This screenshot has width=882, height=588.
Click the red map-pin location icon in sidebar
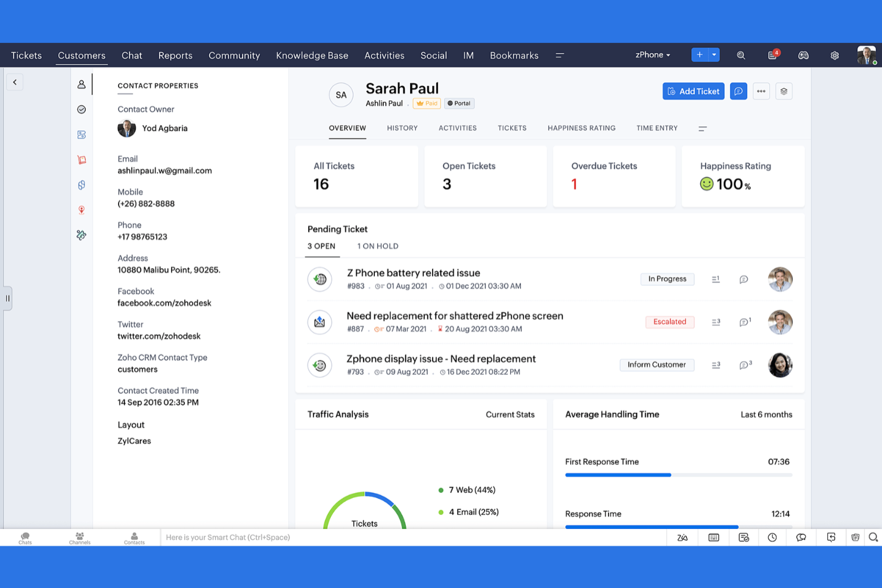[82, 210]
